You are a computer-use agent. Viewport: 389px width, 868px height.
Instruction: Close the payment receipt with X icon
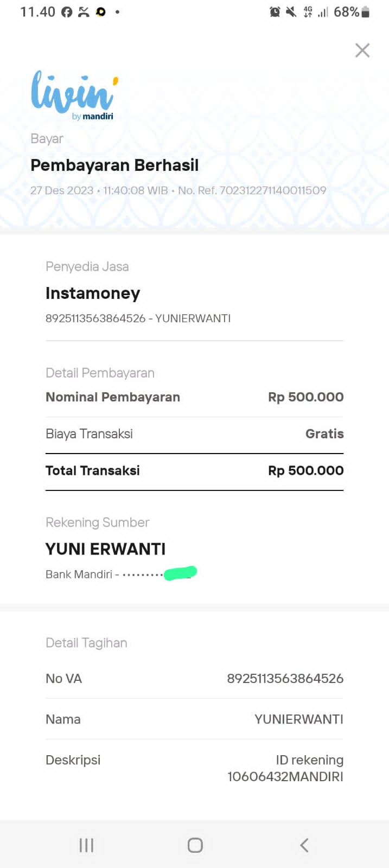point(362,50)
